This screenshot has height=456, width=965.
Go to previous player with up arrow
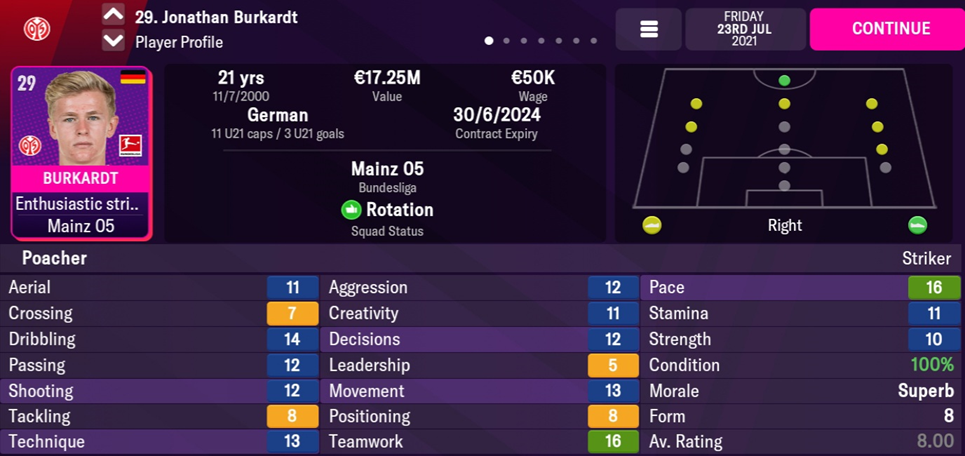tap(113, 15)
